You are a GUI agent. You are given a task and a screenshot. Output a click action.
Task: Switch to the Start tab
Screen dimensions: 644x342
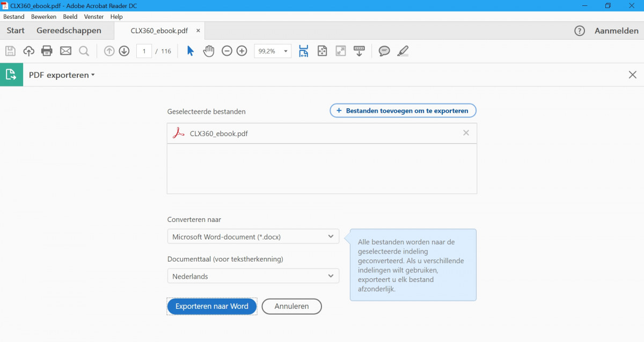pos(16,31)
